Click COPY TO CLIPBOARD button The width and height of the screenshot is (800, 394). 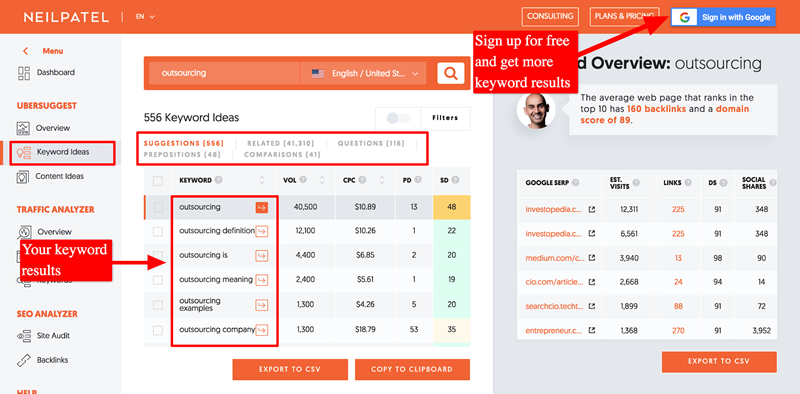tap(412, 370)
